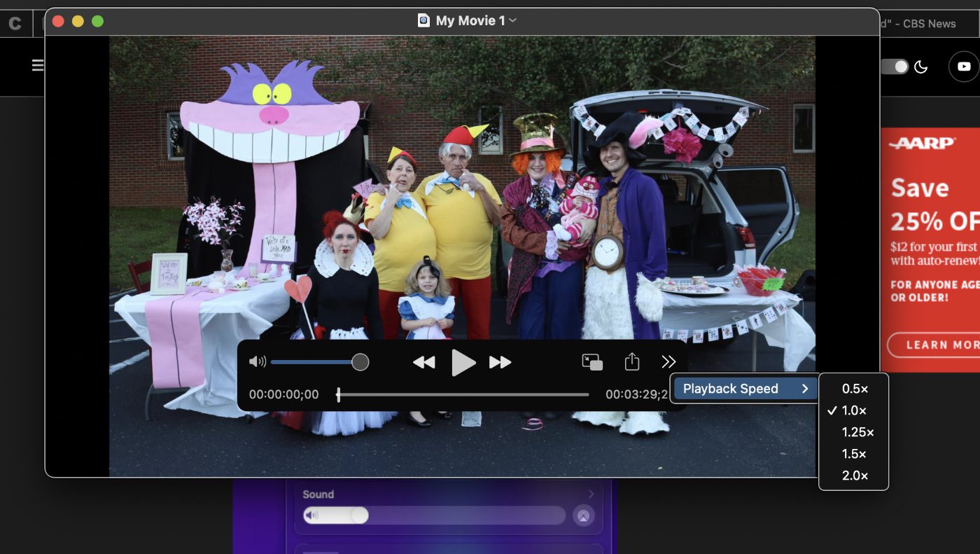Select 0.5× playback speed
This screenshot has height=554, width=980.
pos(855,389)
